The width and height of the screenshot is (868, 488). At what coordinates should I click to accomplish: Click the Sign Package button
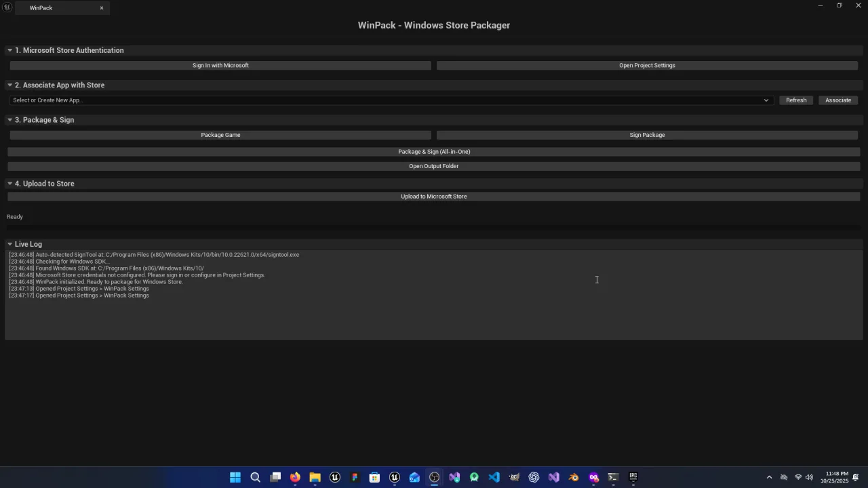point(647,135)
